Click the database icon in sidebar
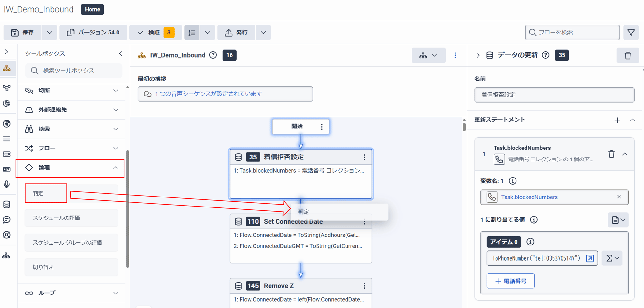The height and width of the screenshot is (308, 644). coord(7,205)
